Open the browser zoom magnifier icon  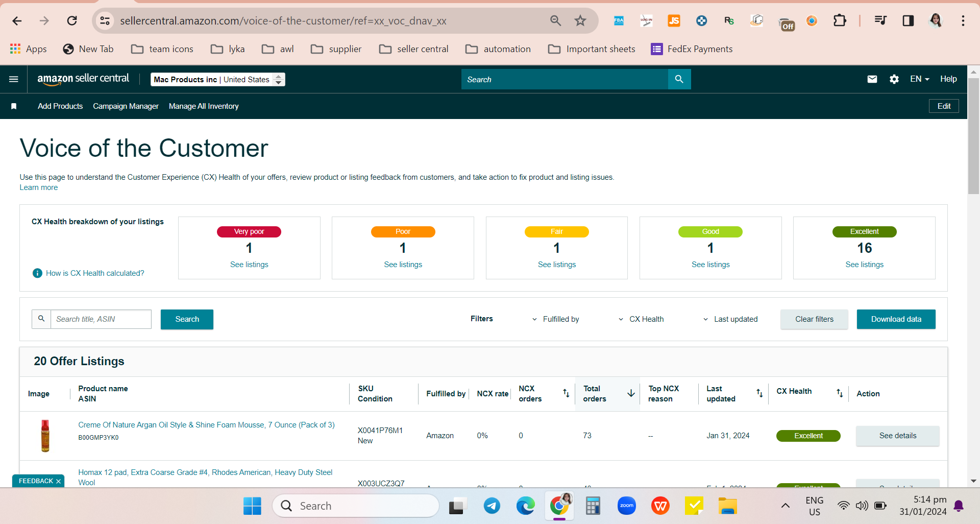(x=555, y=20)
